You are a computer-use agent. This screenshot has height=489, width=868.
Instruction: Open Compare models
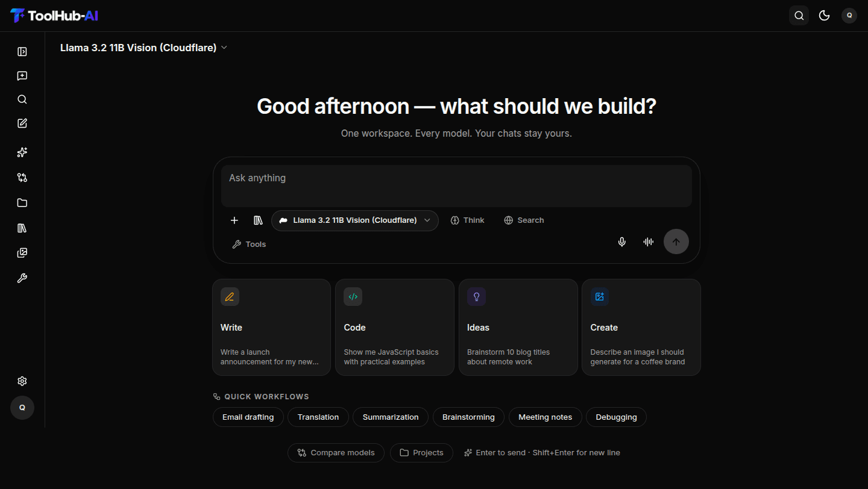point(336,453)
